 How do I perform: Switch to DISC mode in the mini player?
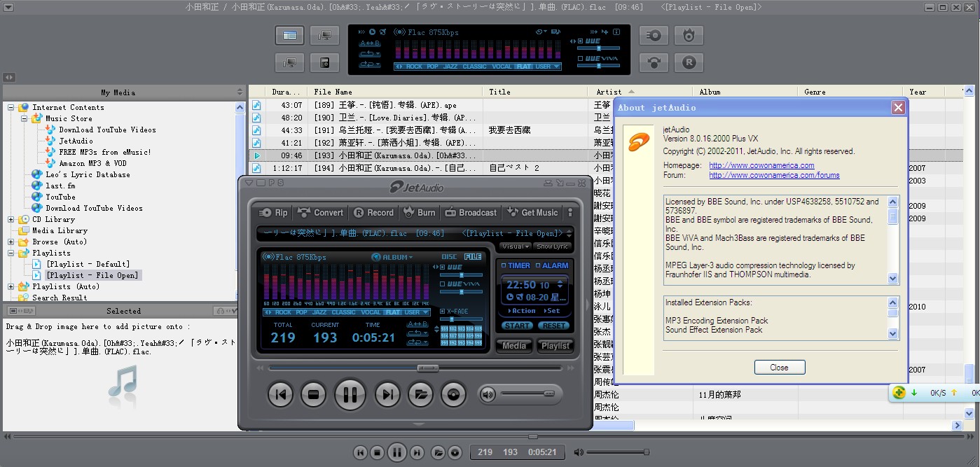449,257
